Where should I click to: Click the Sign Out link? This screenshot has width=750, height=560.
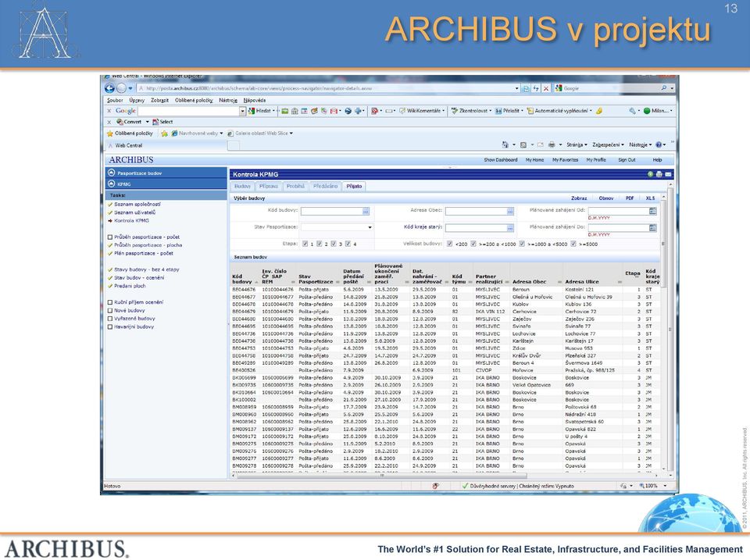pyautogui.click(x=627, y=160)
